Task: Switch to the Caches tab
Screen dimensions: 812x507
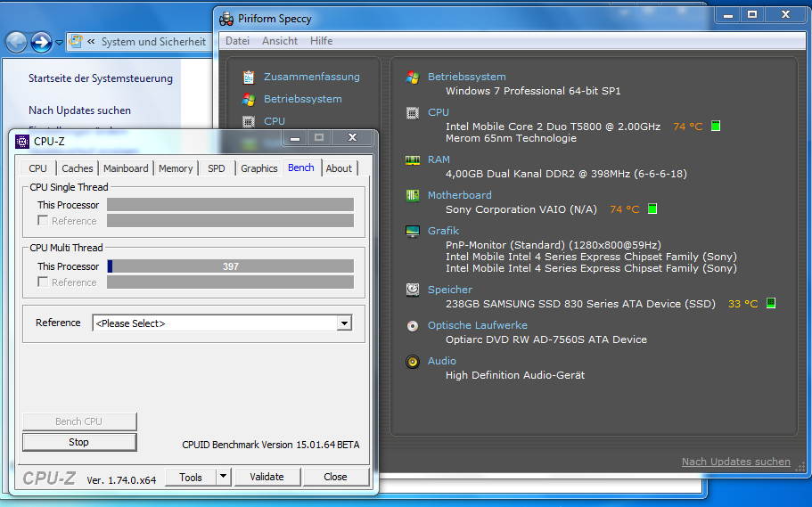Action: (x=78, y=168)
